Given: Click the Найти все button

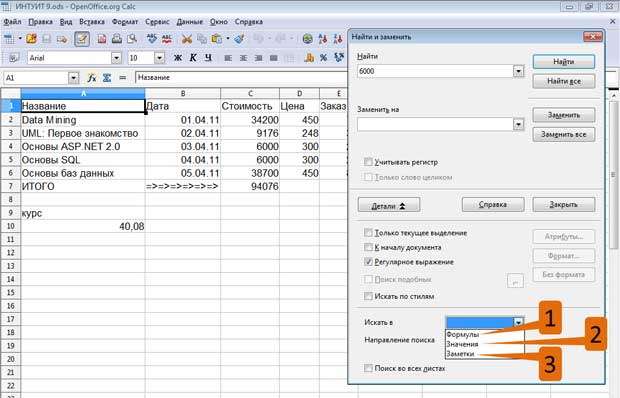Looking at the screenshot, I should click(x=564, y=81).
